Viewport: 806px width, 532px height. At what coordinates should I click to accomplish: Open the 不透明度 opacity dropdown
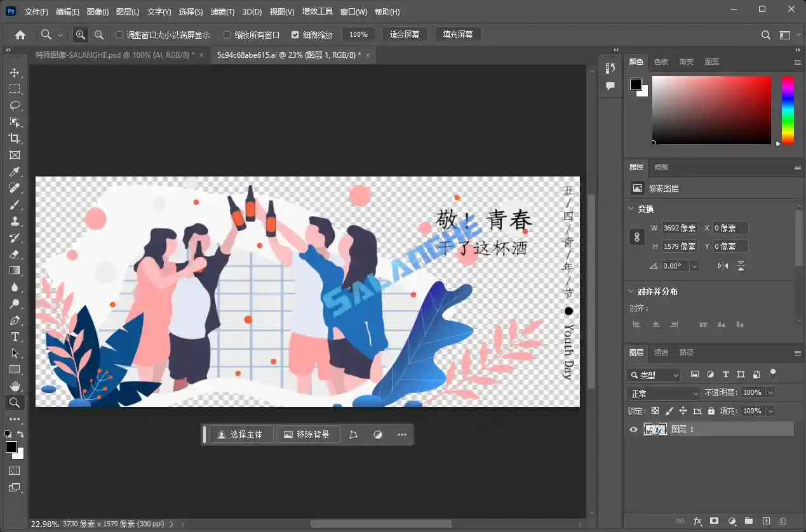(769, 392)
